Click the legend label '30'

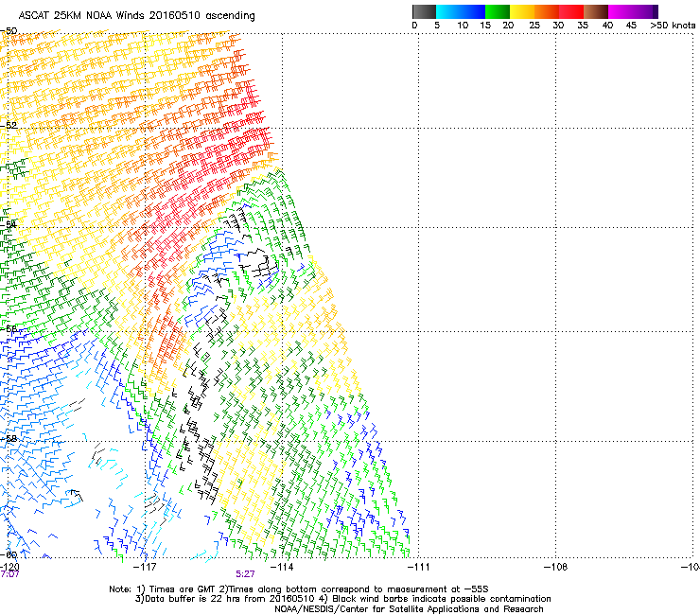coord(558,26)
